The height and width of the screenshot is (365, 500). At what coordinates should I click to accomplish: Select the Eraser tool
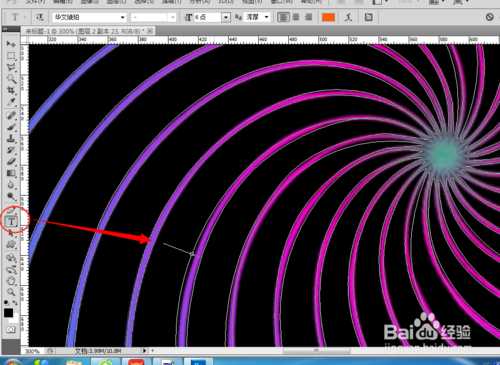point(11,162)
